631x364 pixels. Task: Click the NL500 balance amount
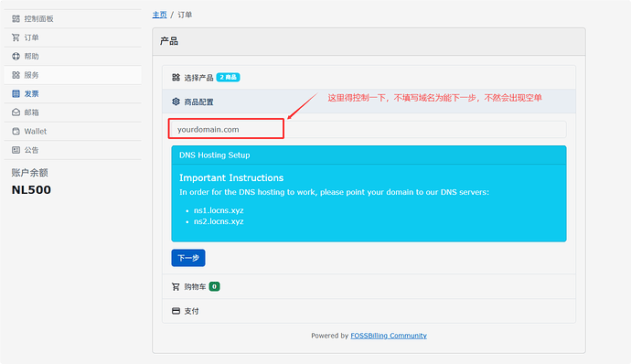(x=31, y=190)
